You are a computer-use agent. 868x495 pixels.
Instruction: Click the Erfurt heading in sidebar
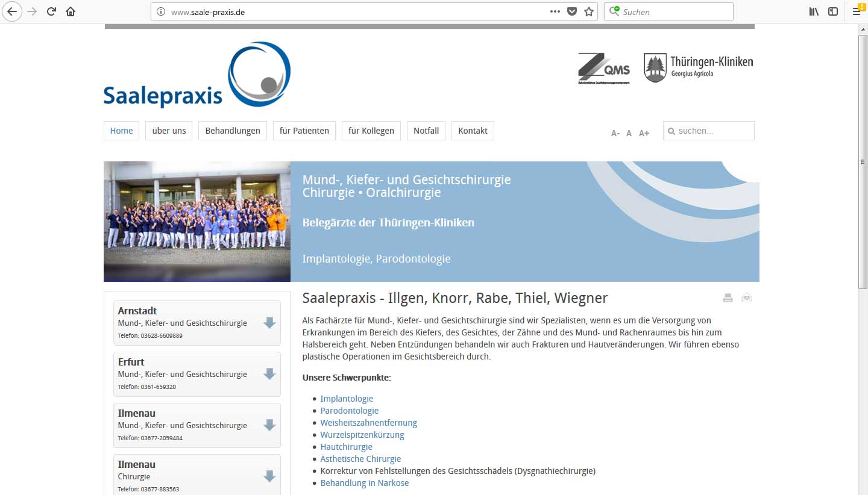point(131,363)
